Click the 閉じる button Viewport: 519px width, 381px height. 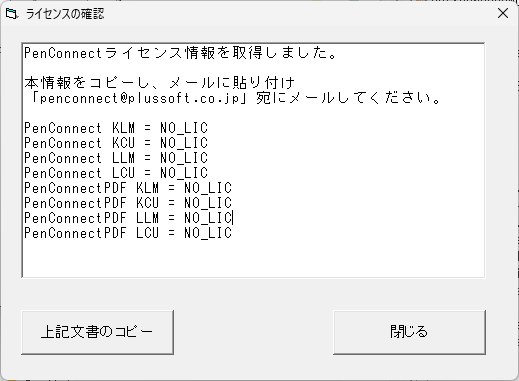pos(409,332)
